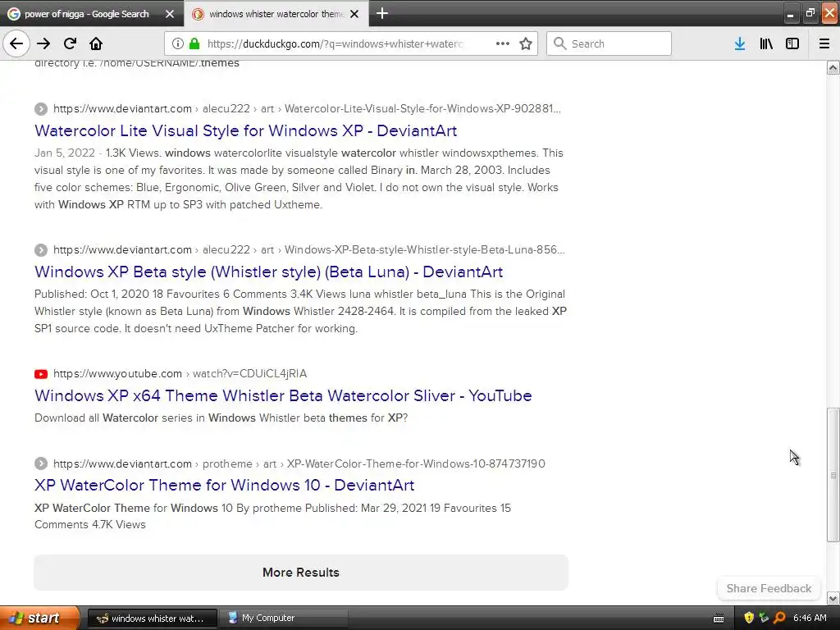The width and height of the screenshot is (840, 630).
Task: Load More Results
Action: (301, 572)
